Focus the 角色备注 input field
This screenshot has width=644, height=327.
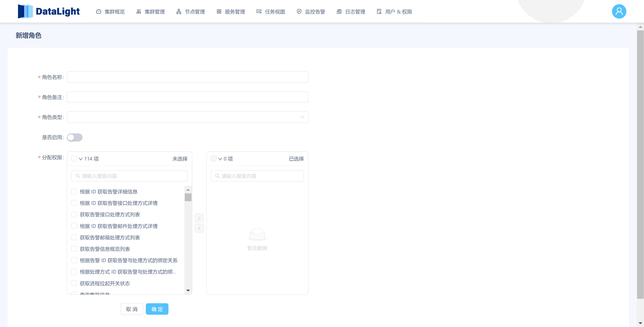[x=187, y=97]
